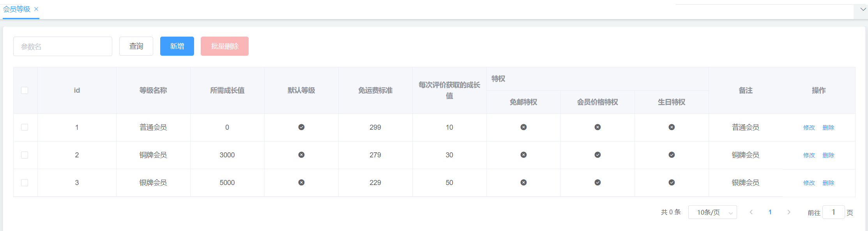Image resolution: width=868 pixels, height=231 pixels.
Task: Click 删除 link for 普通会员 row
Action: pyautogui.click(x=828, y=128)
